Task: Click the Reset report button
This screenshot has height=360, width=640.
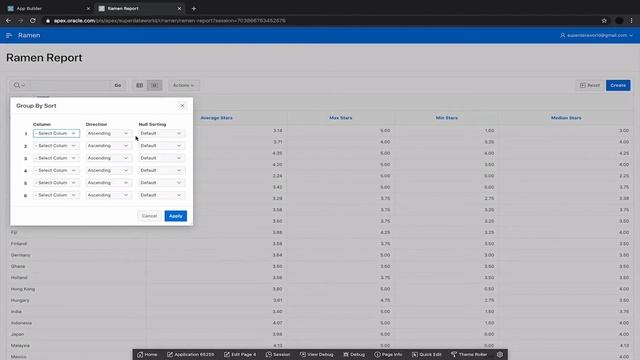Action: (x=590, y=85)
